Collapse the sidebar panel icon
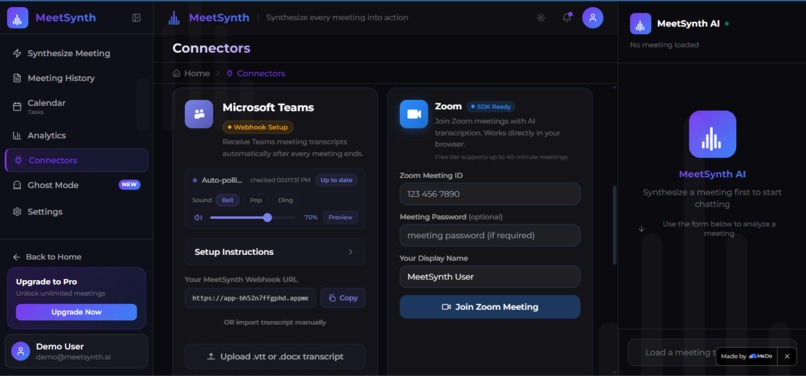The height and width of the screenshot is (376, 806). 136,18
